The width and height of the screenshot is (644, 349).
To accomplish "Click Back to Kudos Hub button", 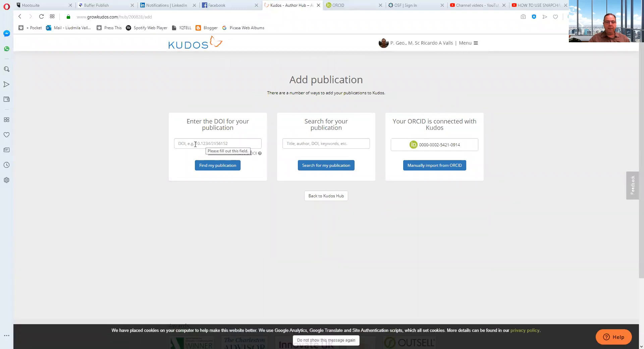I will [x=326, y=196].
